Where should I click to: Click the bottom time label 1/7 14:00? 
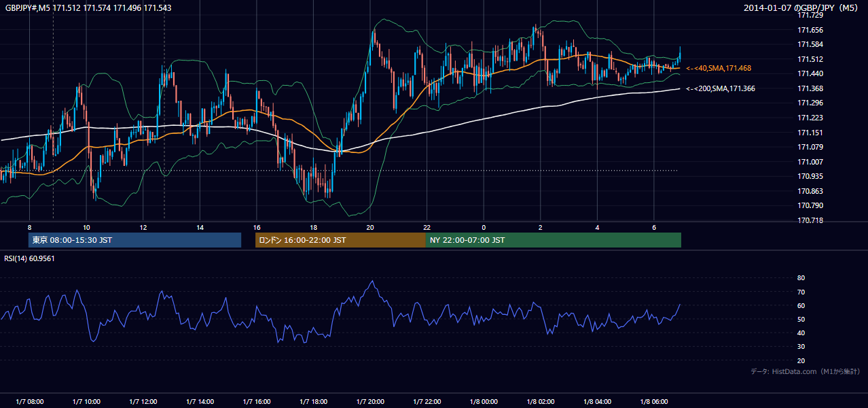coord(200,402)
